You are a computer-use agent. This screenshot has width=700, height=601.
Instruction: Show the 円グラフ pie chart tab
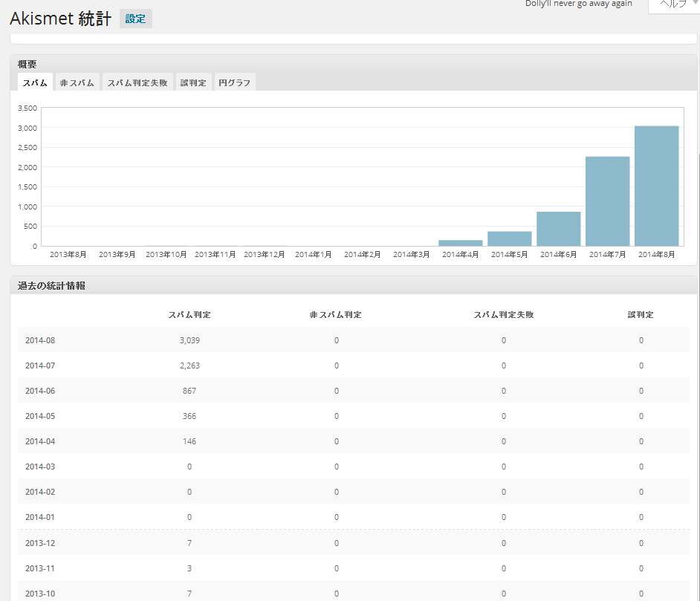tap(235, 82)
